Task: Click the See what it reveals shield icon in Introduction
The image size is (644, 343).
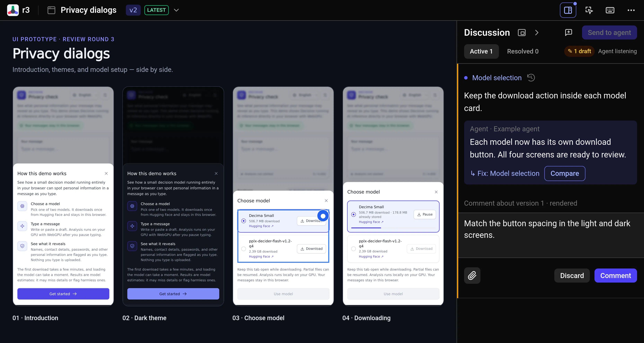Action: tap(22, 246)
